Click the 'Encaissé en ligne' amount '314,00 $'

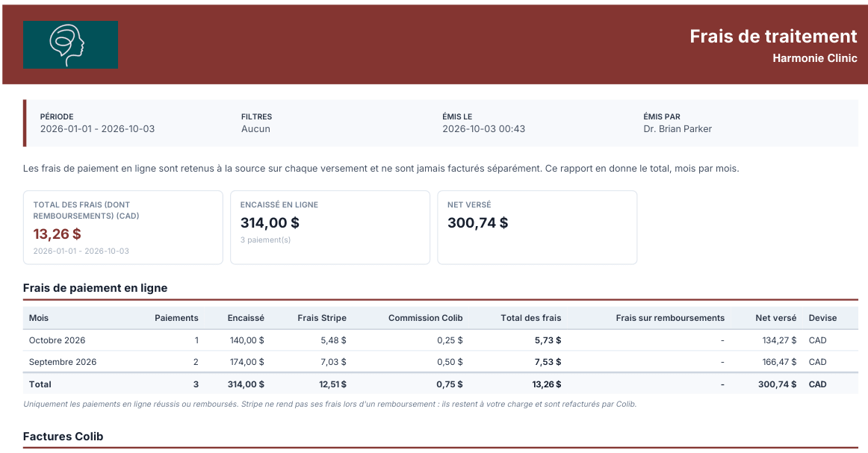pos(270,223)
